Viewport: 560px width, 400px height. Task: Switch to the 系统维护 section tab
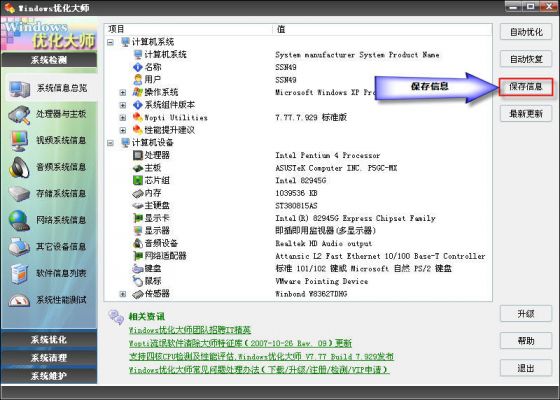click(x=49, y=376)
